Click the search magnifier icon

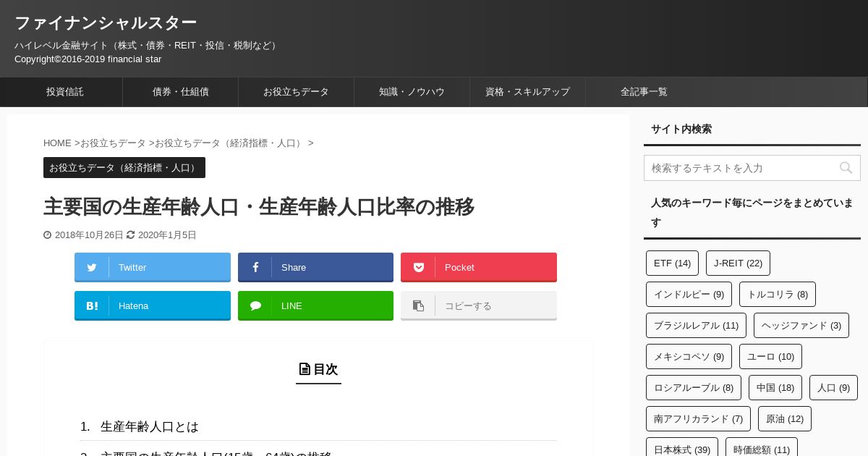[x=846, y=168]
